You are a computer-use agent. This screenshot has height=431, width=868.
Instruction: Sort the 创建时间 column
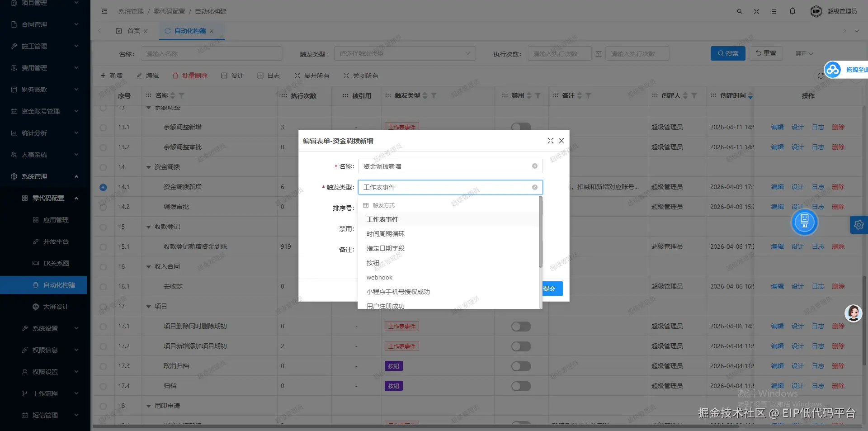750,96
